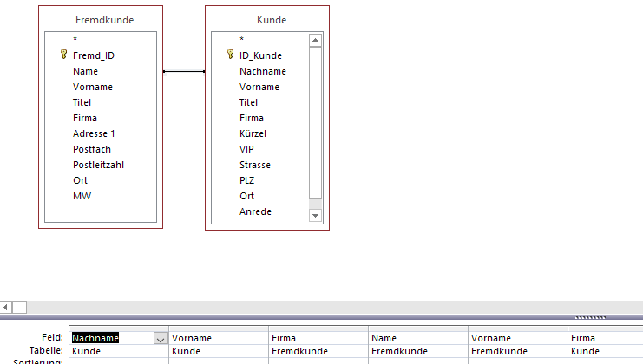Open the Nachname field dropdown in query grid
The width and height of the screenshot is (643, 364).
161,339
